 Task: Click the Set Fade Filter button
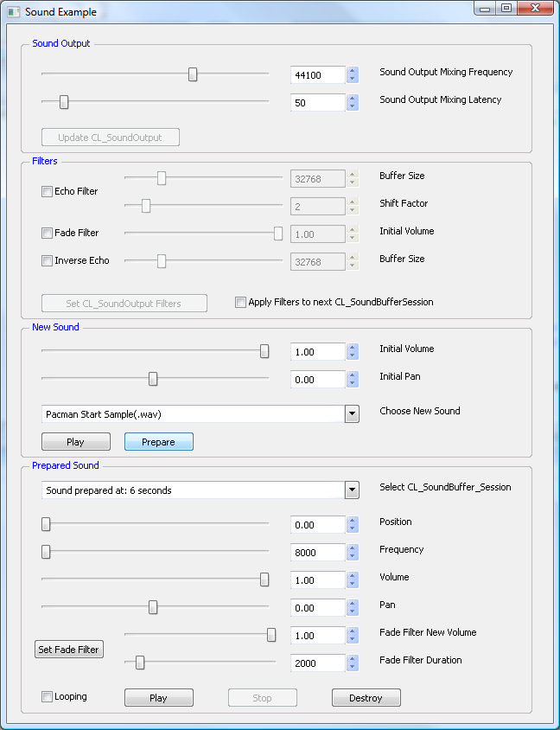point(69,650)
